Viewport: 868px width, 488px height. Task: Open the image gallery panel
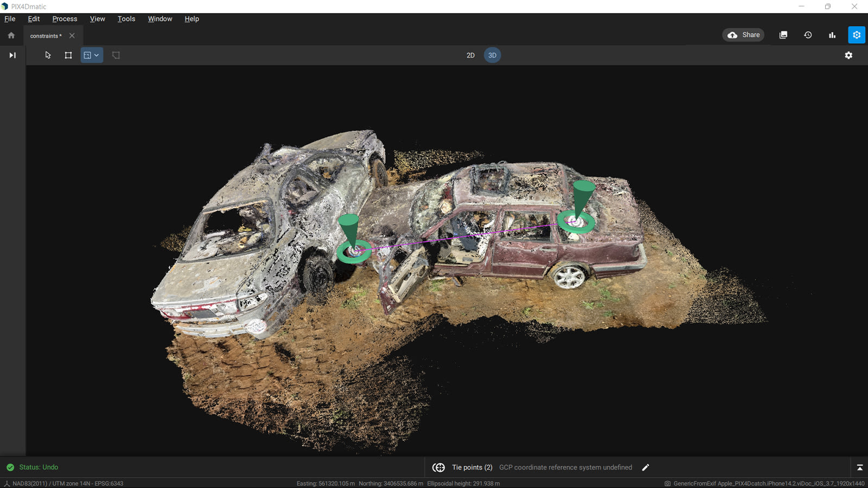click(x=783, y=35)
